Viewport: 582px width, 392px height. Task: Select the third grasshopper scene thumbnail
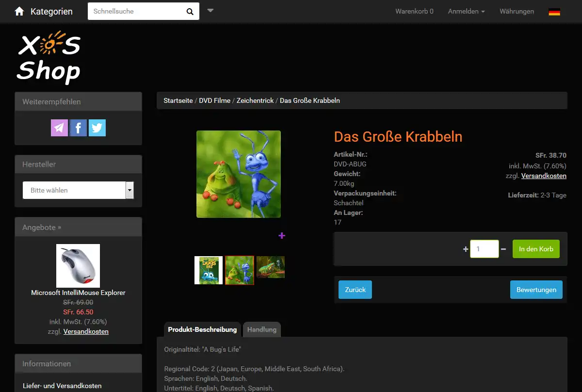[271, 267]
